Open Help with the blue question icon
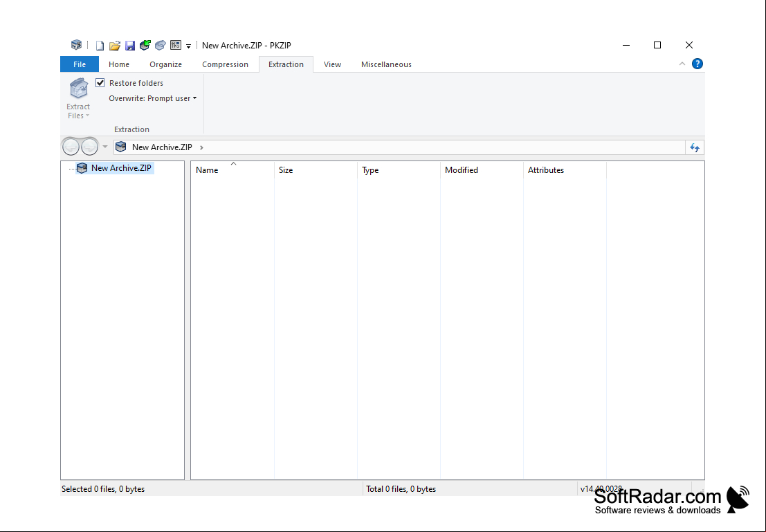Viewport: 766px width, 532px height. pos(697,64)
